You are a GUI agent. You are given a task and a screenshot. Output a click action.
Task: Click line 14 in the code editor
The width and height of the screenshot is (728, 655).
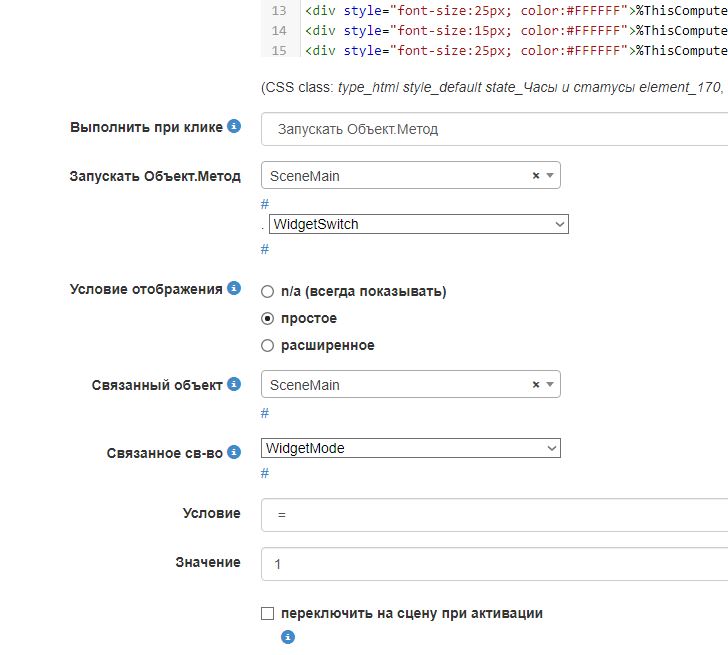pyautogui.click(x=500, y=30)
